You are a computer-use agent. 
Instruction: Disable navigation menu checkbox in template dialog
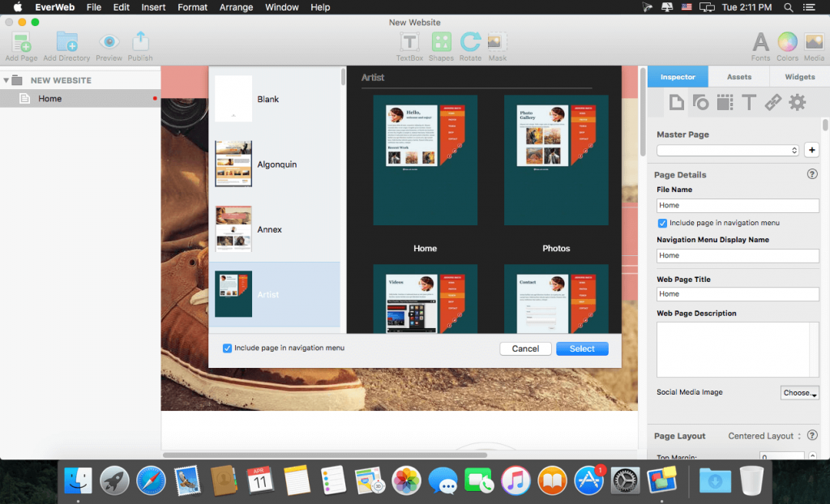pyautogui.click(x=227, y=348)
